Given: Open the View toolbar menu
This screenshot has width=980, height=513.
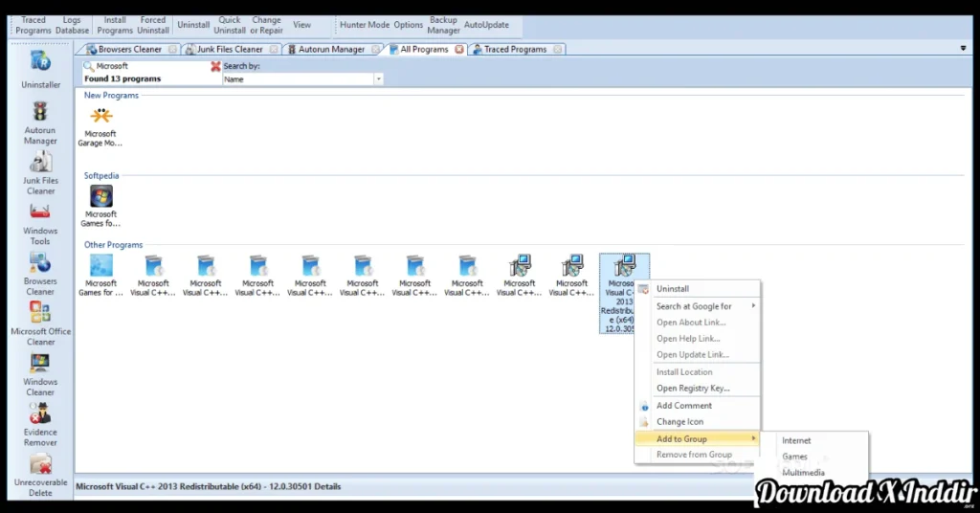Looking at the screenshot, I should coord(301,25).
